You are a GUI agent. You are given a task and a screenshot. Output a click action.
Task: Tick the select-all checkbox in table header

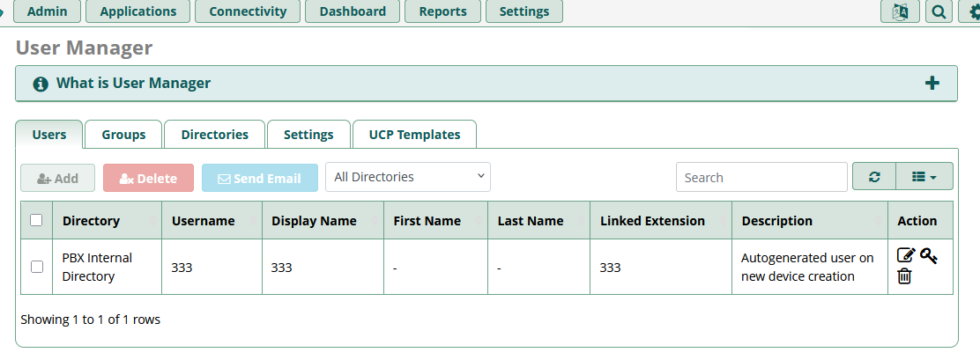36,221
